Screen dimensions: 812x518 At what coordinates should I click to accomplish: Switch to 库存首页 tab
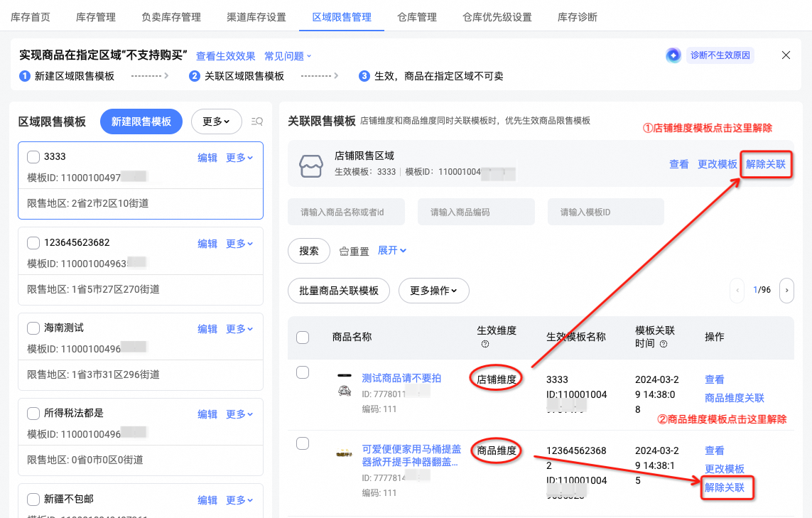[31, 17]
